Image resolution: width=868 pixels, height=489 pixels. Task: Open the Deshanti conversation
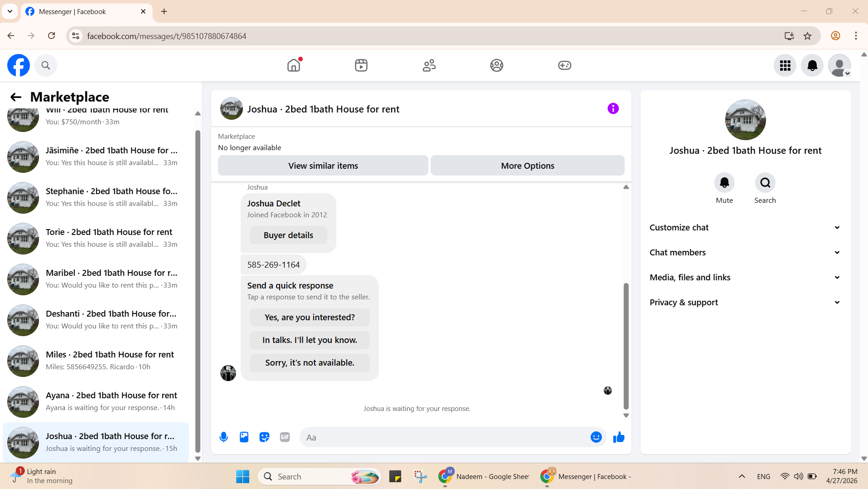96,320
